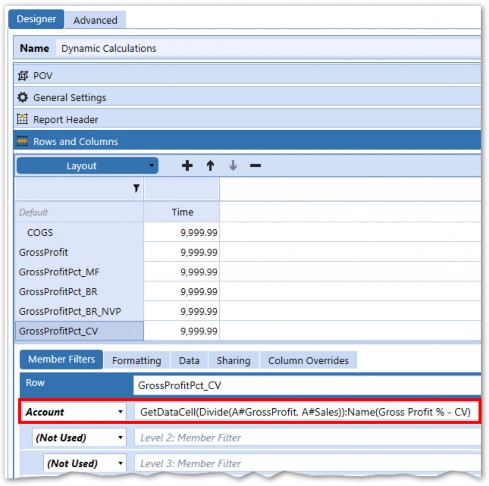The height and width of the screenshot is (486, 489).
Task: Expand the POV section
Action: (247, 76)
